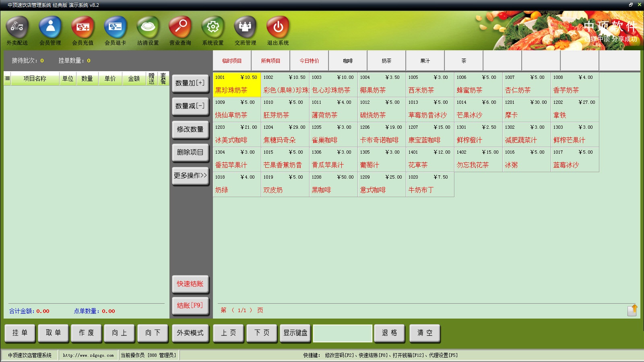Open the 外卖配送 delivery scooter icon
Viewport: 644px width, 362px height.
[x=17, y=27]
